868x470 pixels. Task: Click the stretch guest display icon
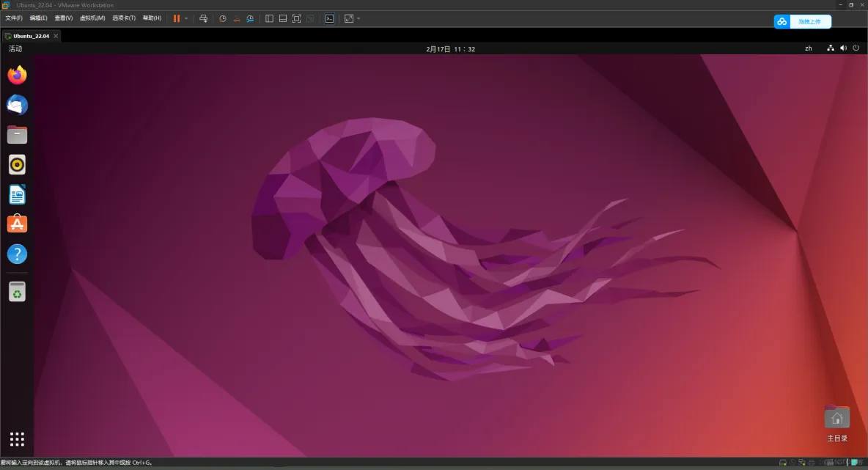(x=349, y=18)
